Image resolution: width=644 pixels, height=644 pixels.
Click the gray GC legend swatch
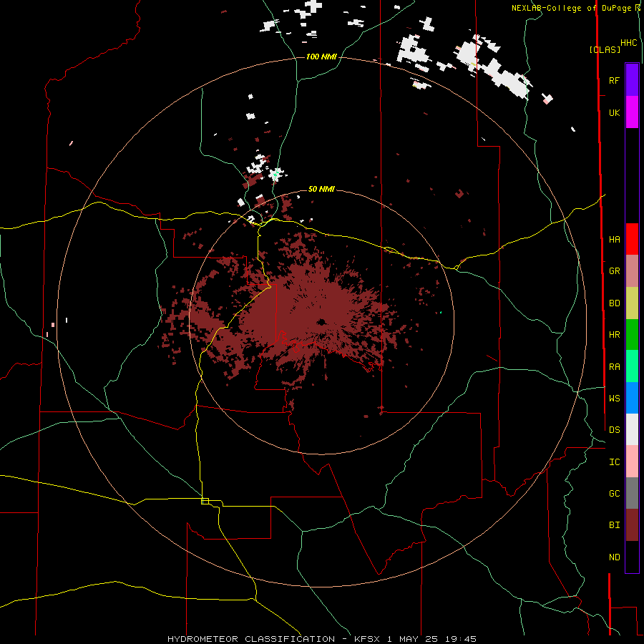click(x=632, y=493)
